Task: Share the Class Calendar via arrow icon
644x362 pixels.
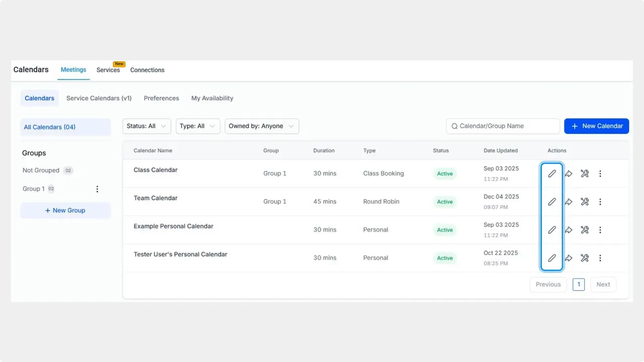Action: [x=569, y=173]
